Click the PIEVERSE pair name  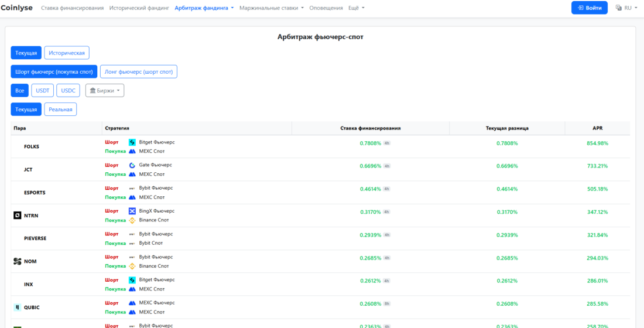35,238
